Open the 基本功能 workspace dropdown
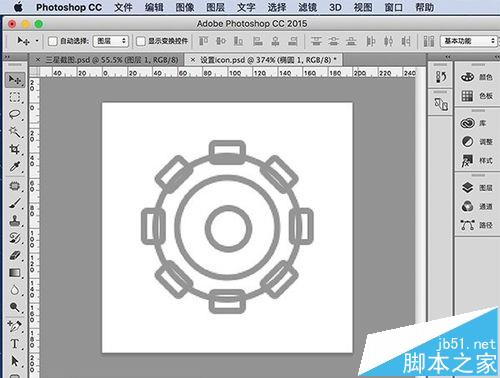The image size is (500, 378). coord(468,41)
